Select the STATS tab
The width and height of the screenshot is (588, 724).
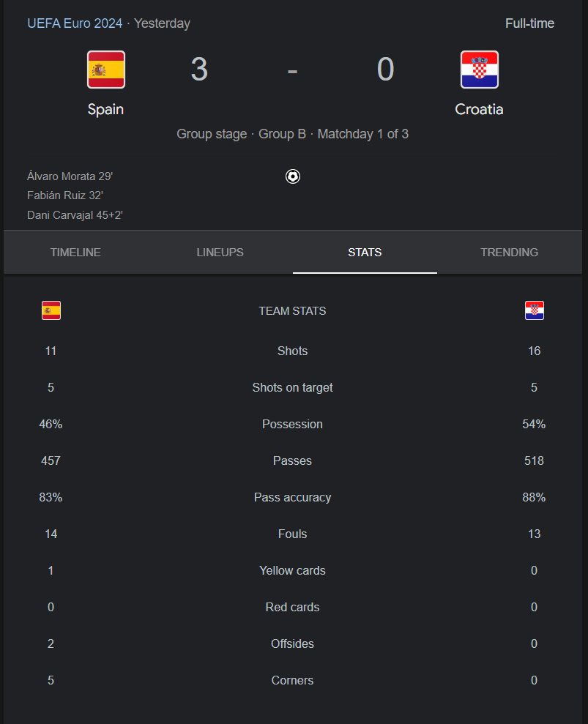tap(365, 252)
